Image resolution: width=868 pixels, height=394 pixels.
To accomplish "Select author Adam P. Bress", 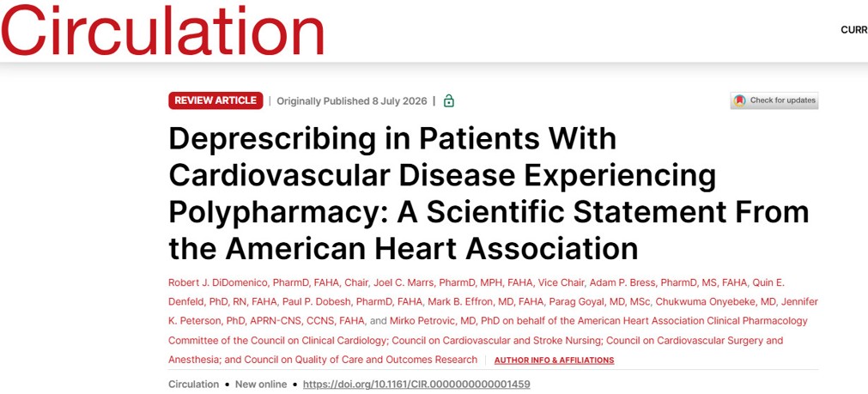I will [x=615, y=282].
